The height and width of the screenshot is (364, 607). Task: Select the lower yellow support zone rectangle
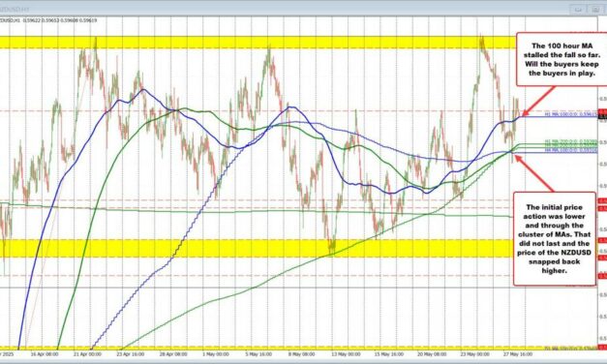[258, 248]
